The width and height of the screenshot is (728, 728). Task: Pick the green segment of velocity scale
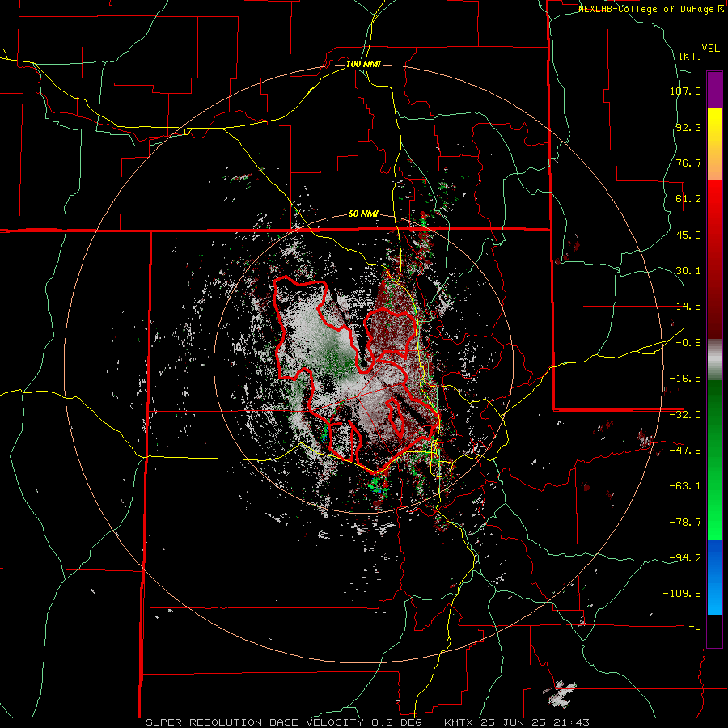(714, 459)
